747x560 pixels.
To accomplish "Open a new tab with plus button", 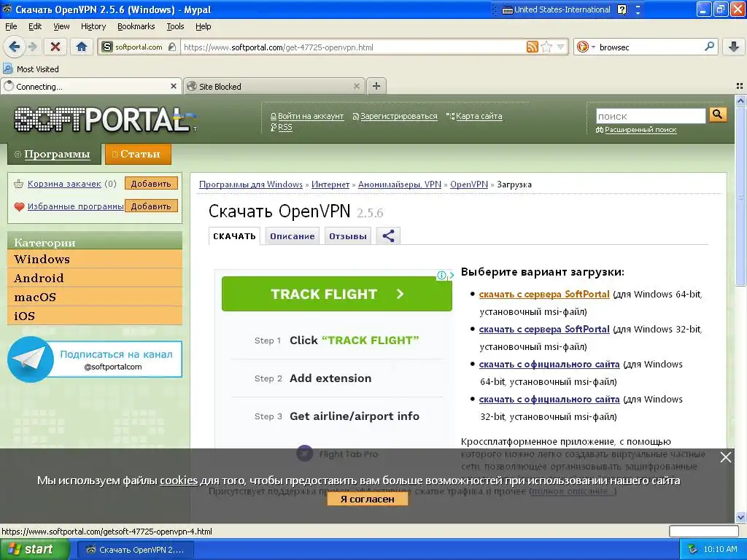I will (376, 86).
